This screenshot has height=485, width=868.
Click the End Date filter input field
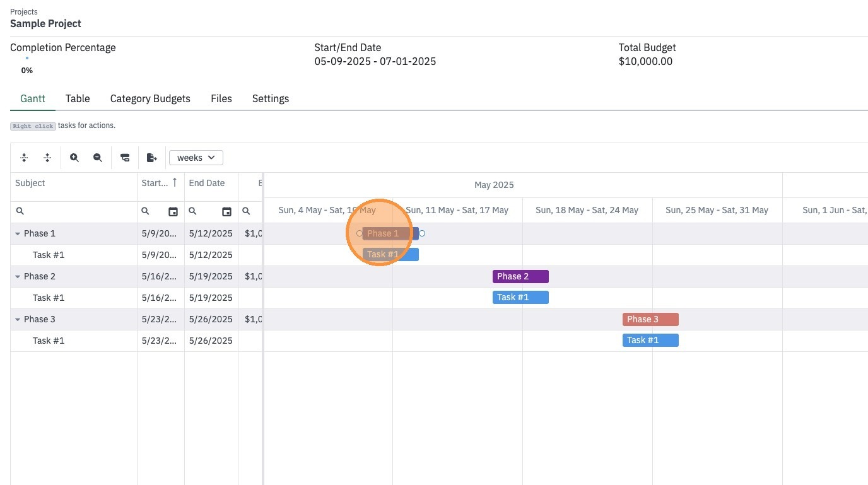(x=210, y=212)
